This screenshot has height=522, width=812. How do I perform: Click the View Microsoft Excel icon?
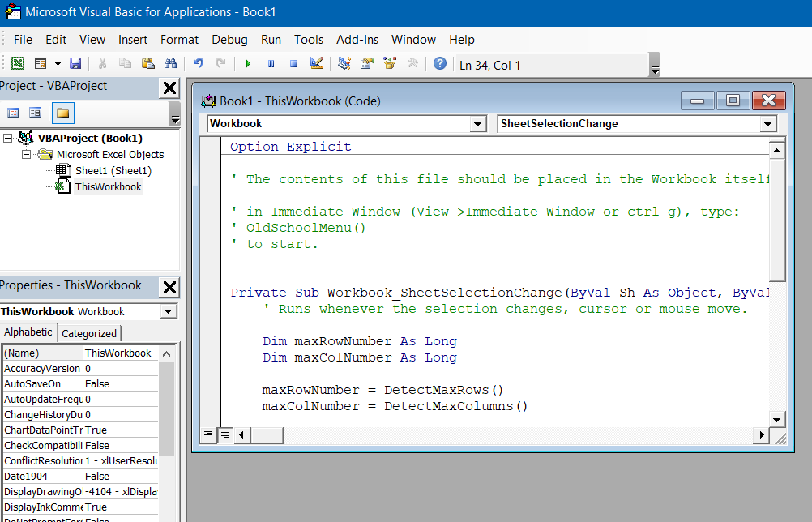click(19, 63)
